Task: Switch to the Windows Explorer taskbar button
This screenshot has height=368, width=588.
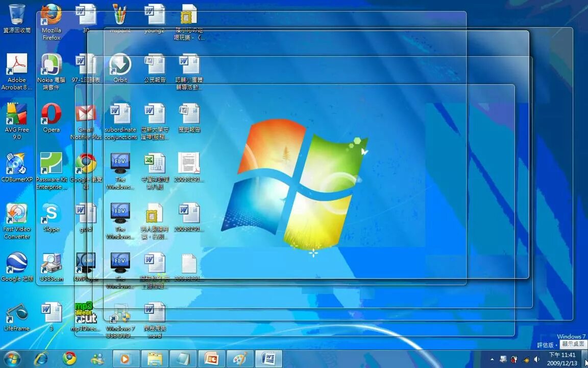Action: click(155, 359)
